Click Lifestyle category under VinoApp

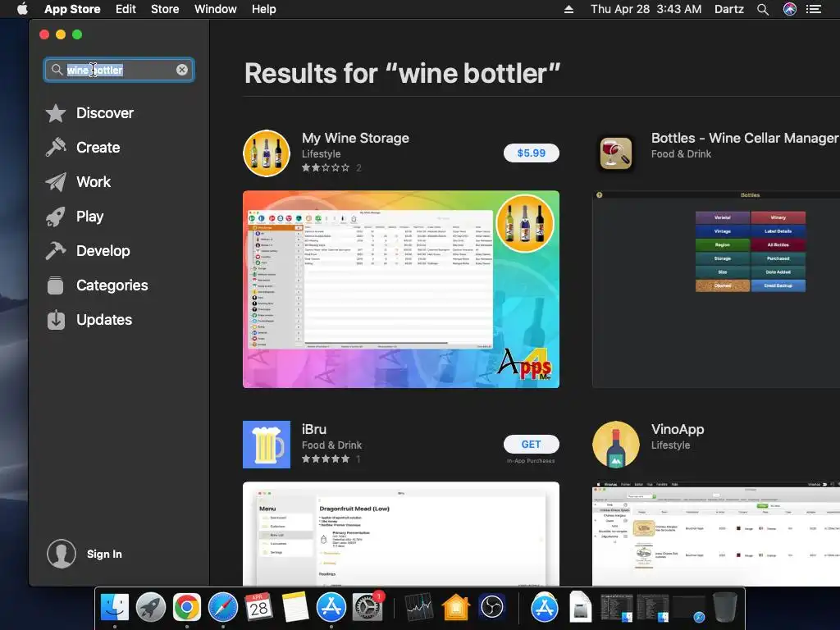[x=670, y=445]
